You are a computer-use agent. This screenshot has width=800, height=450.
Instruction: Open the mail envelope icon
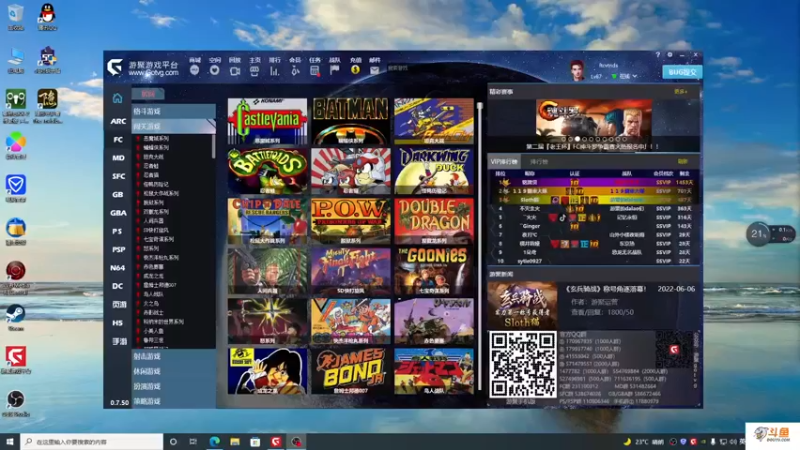374,70
